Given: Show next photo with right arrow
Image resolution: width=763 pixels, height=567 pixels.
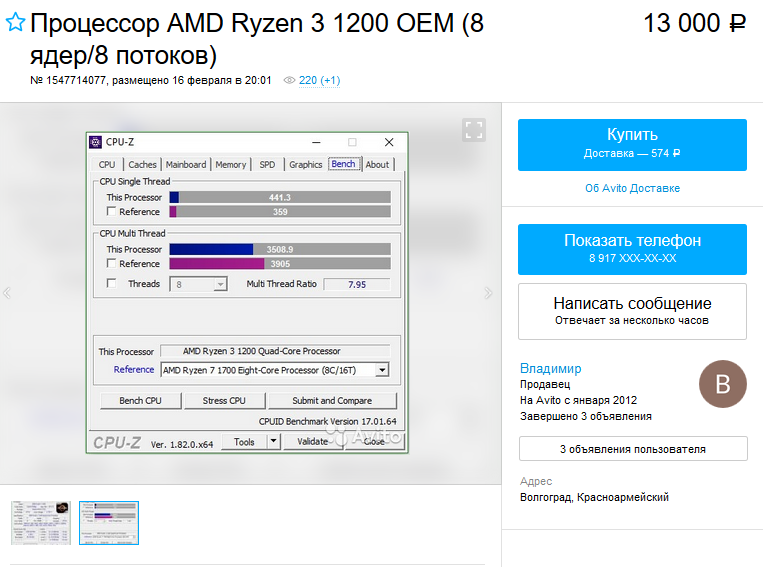Looking at the screenshot, I should (488, 293).
